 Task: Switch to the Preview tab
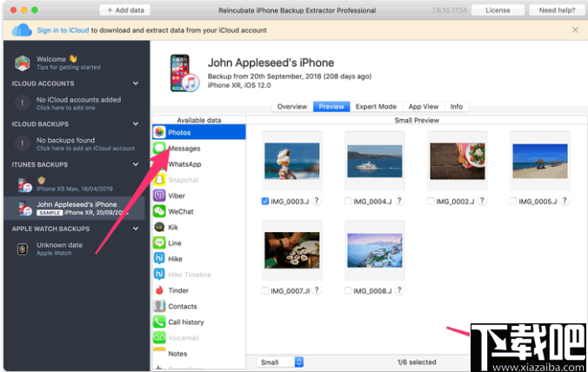pyautogui.click(x=331, y=106)
